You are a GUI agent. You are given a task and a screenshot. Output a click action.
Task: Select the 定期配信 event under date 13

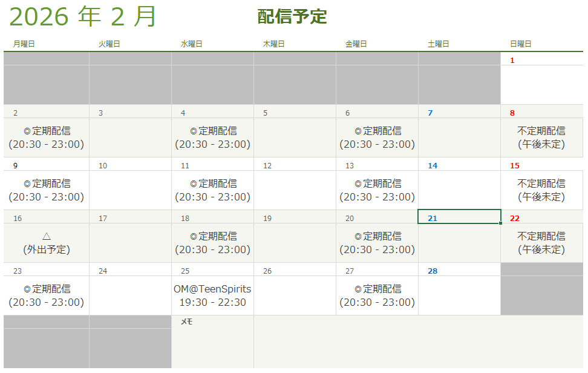pos(377,190)
